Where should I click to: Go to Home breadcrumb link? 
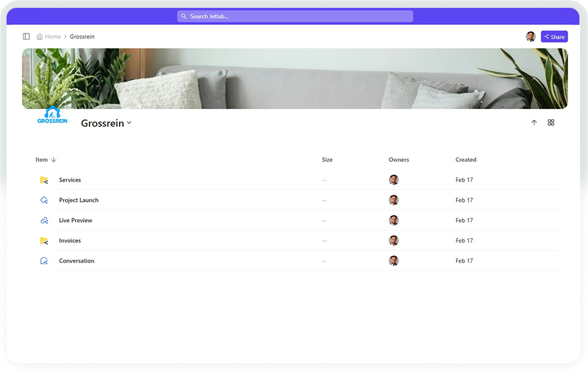pyautogui.click(x=52, y=37)
